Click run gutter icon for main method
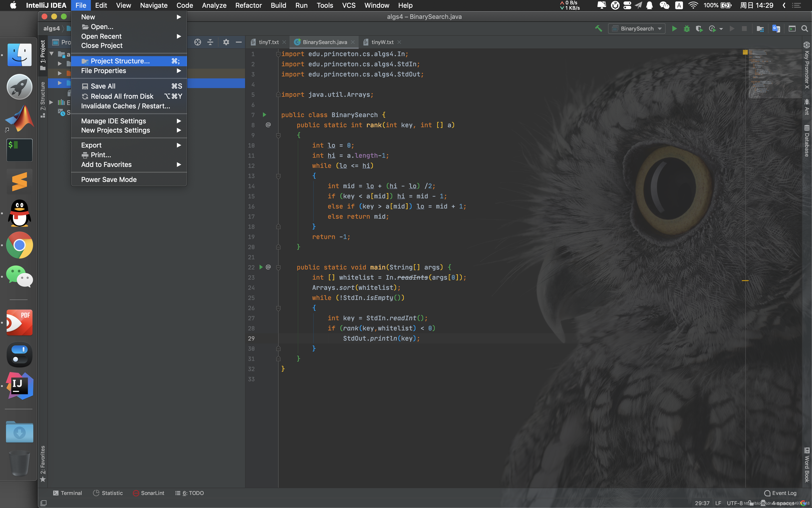The height and width of the screenshot is (508, 812). click(261, 267)
